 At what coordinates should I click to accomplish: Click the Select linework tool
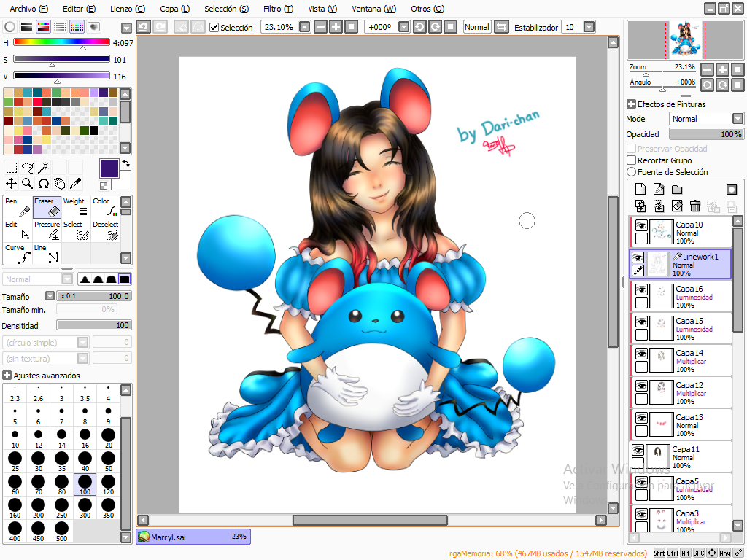(76, 230)
